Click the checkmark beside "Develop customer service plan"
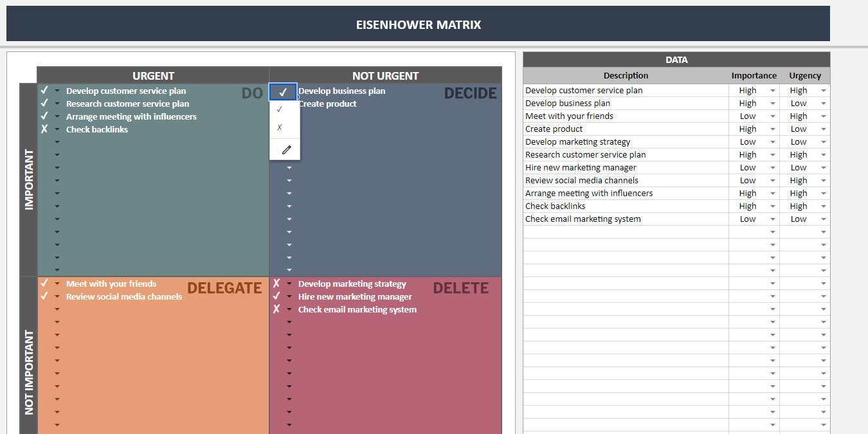The width and height of the screenshot is (868, 434). click(x=44, y=91)
